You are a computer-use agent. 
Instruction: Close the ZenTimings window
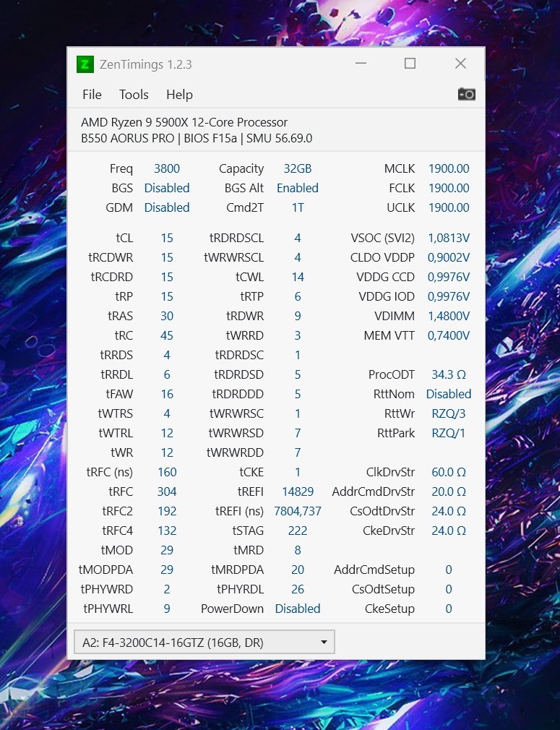coord(460,64)
